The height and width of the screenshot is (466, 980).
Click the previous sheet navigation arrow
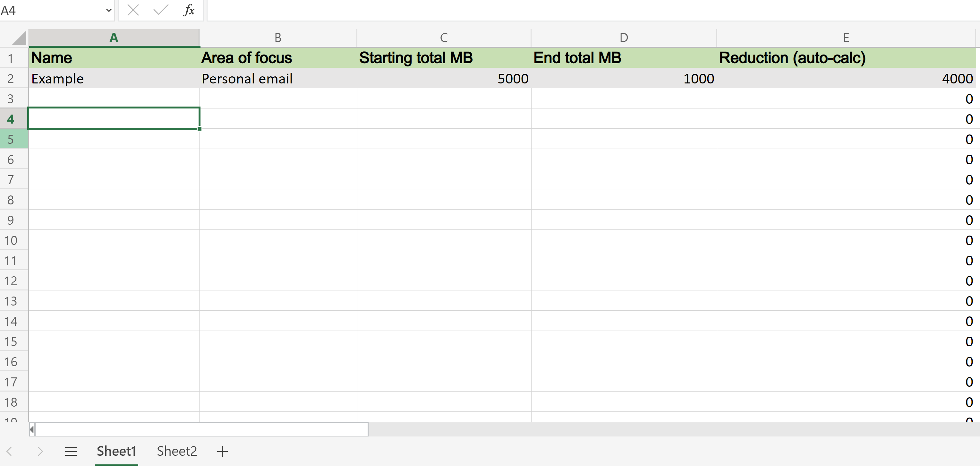coord(10,451)
